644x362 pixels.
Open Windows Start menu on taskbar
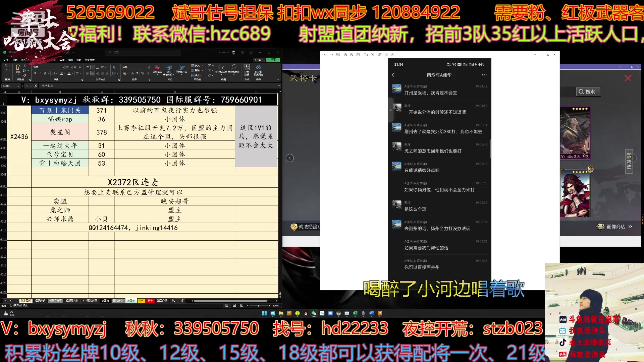(x=264, y=313)
